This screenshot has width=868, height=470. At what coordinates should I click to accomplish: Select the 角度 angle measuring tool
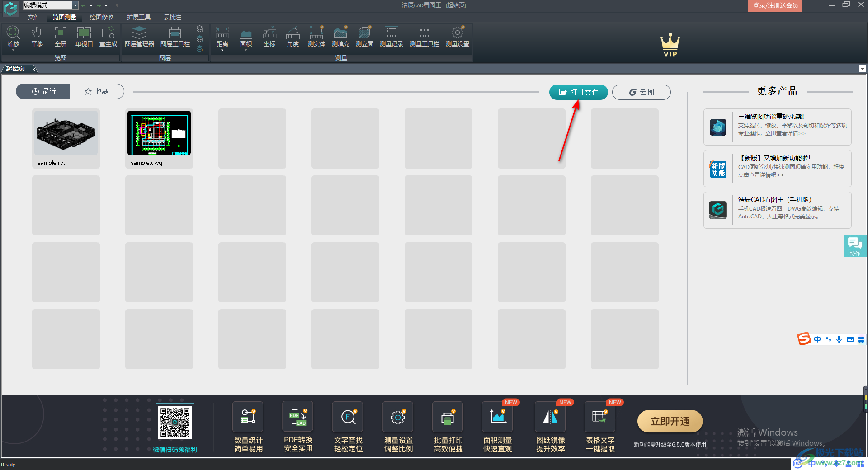293,36
